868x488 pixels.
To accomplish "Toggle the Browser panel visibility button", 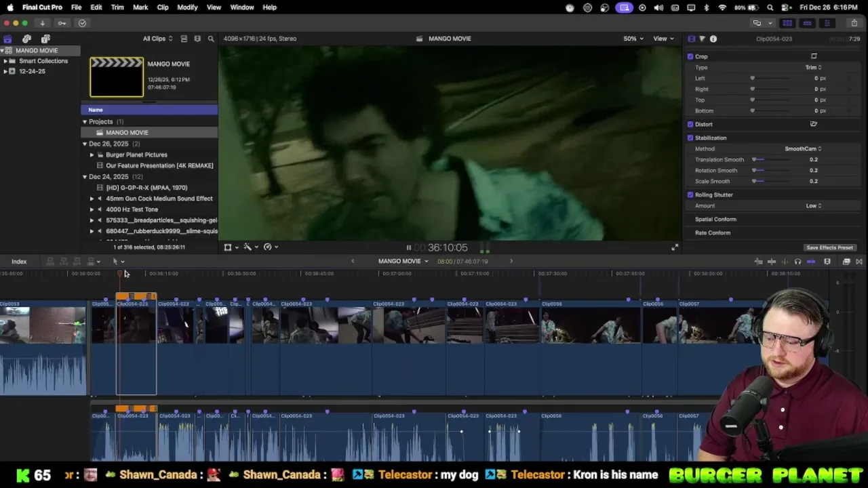I will click(x=787, y=23).
